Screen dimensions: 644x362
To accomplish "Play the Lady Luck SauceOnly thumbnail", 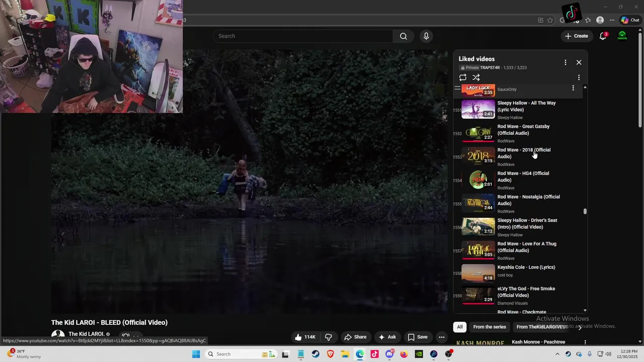I will click(x=478, y=90).
